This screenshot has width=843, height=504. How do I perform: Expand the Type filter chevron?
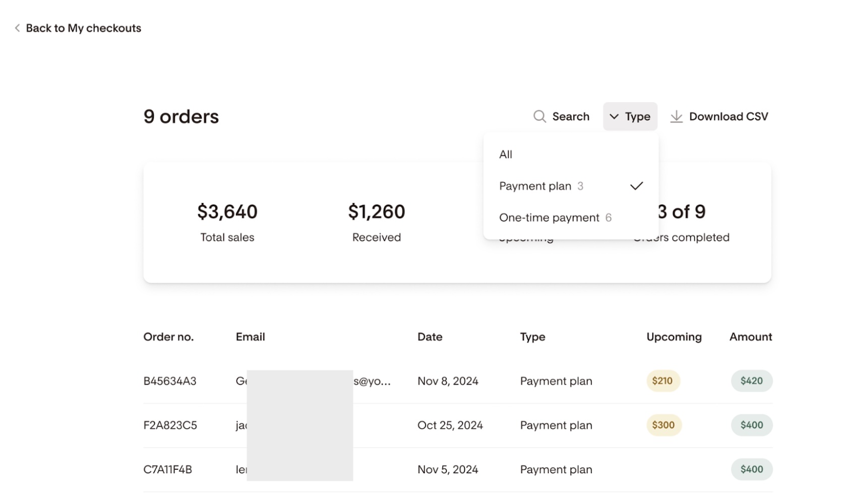coord(614,116)
